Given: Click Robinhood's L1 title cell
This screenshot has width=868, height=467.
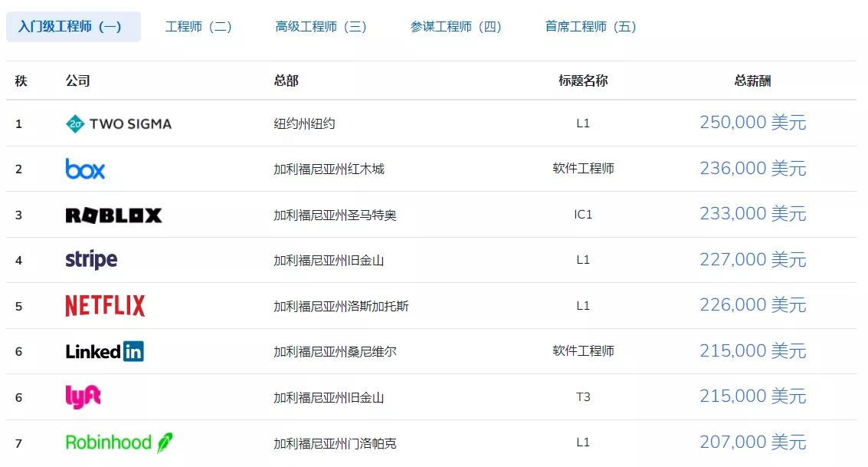Looking at the screenshot, I should 583,442.
